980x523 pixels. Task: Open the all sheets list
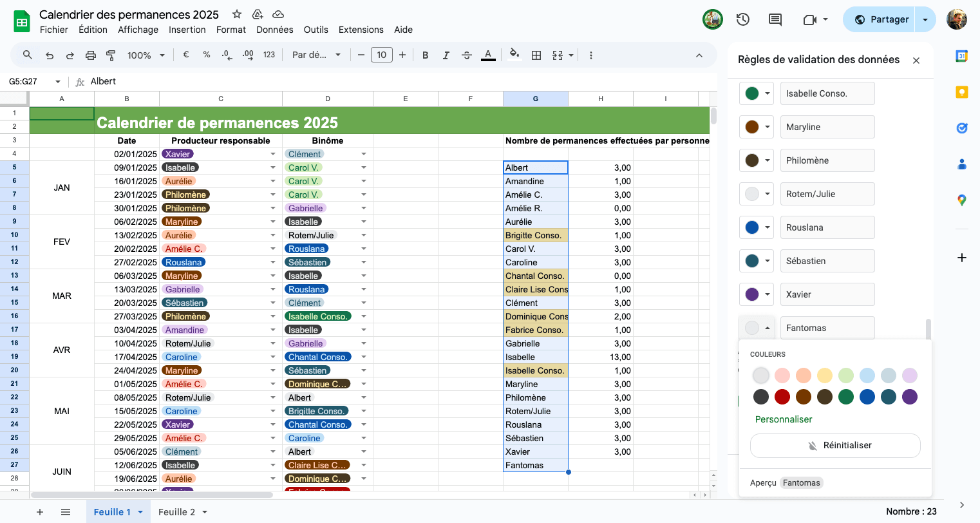(66, 512)
